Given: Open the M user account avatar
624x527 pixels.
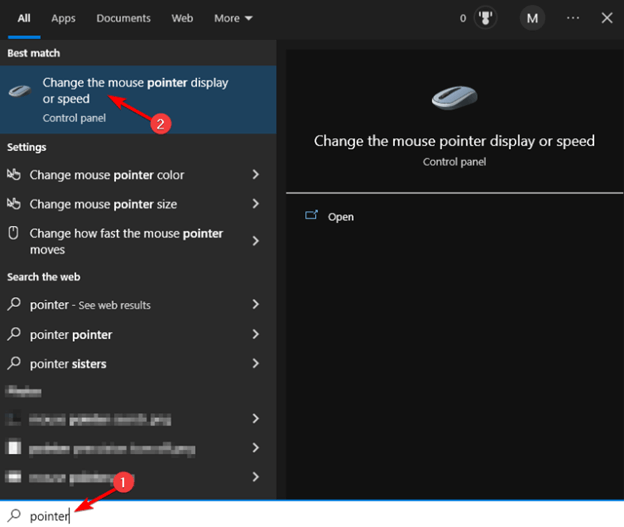Looking at the screenshot, I should coord(532,18).
